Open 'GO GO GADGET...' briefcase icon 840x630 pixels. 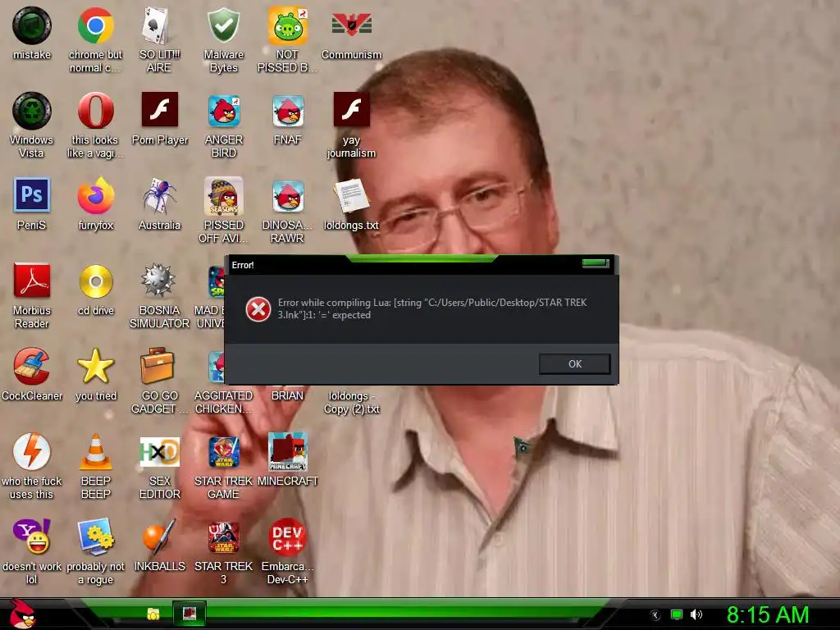coord(157,366)
